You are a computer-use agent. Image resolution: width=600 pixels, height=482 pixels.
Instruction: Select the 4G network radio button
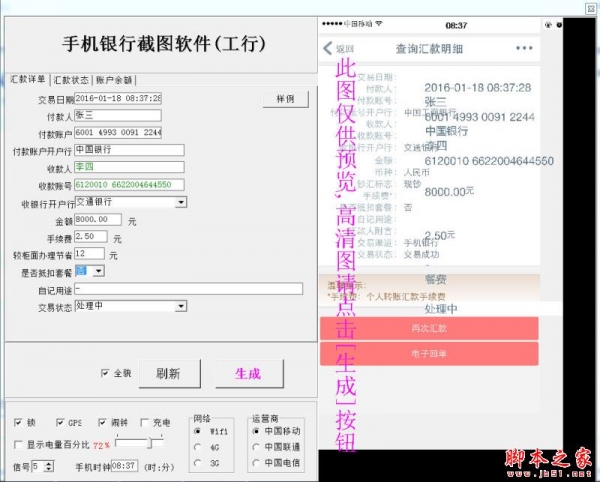coord(197,447)
